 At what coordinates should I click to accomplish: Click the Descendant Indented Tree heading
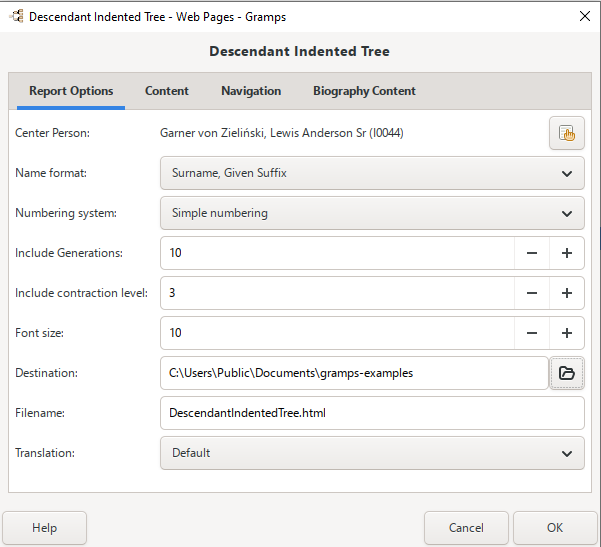tap(299, 51)
